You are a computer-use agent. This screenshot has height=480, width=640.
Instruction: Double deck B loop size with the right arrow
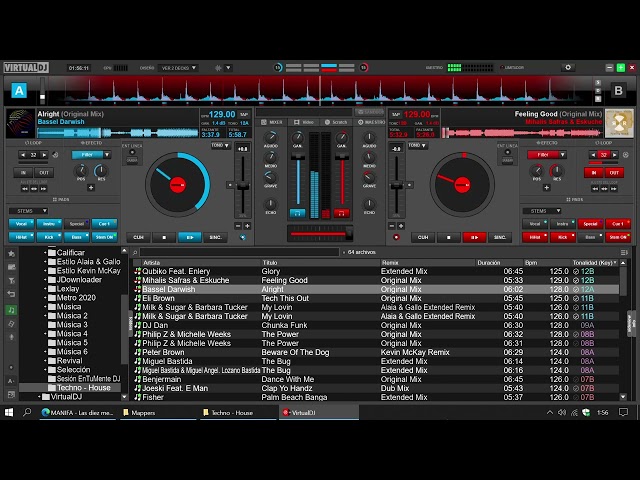614,155
